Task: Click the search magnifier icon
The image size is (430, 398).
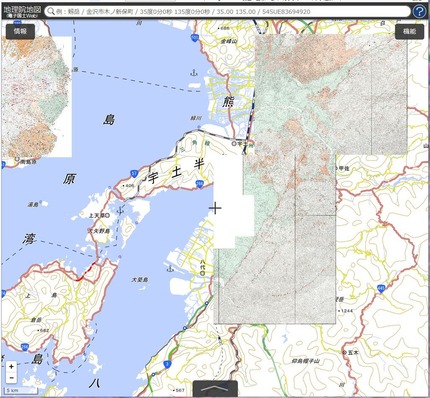Action: coord(51,11)
